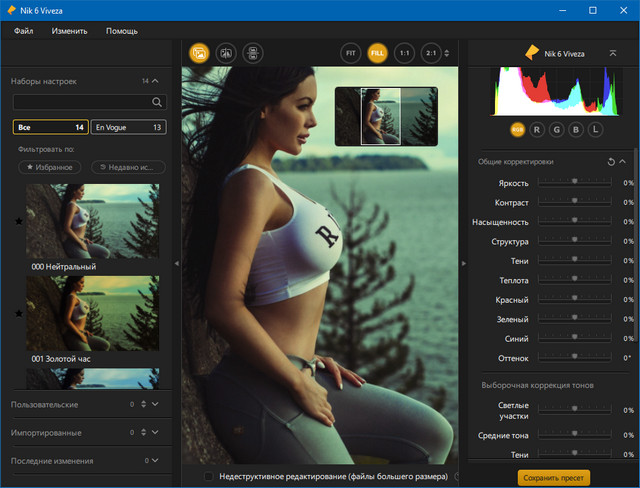Star the 000 Нейтральный preset as favorite
Image resolution: width=640 pixels, height=488 pixels.
(x=18, y=222)
